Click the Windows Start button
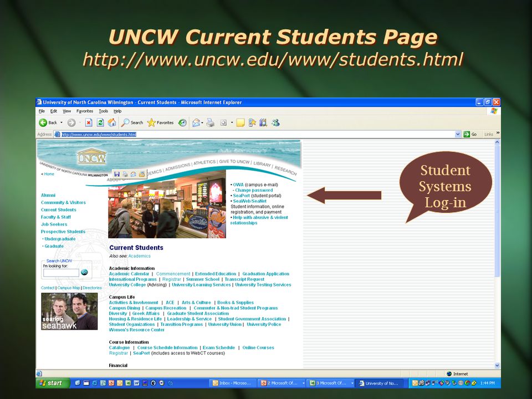This screenshot has width=532, height=399. (x=53, y=383)
